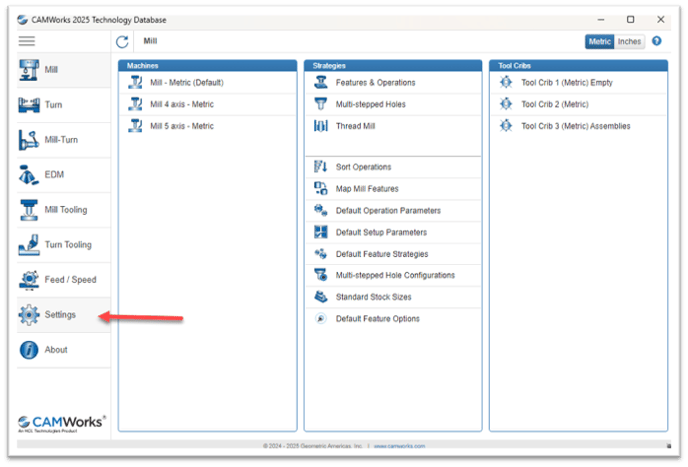Open Tool Crib 1 (Metric) Empty text

pyautogui.click(x=567, y=83)
